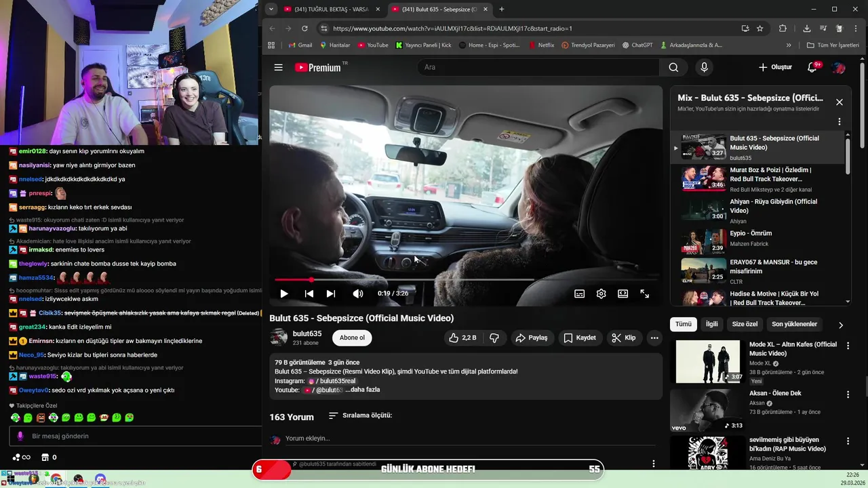Screen dimensions: 868x488
Task: Click the Bir mesaj gönderin chat input
Action: (136, 436)
